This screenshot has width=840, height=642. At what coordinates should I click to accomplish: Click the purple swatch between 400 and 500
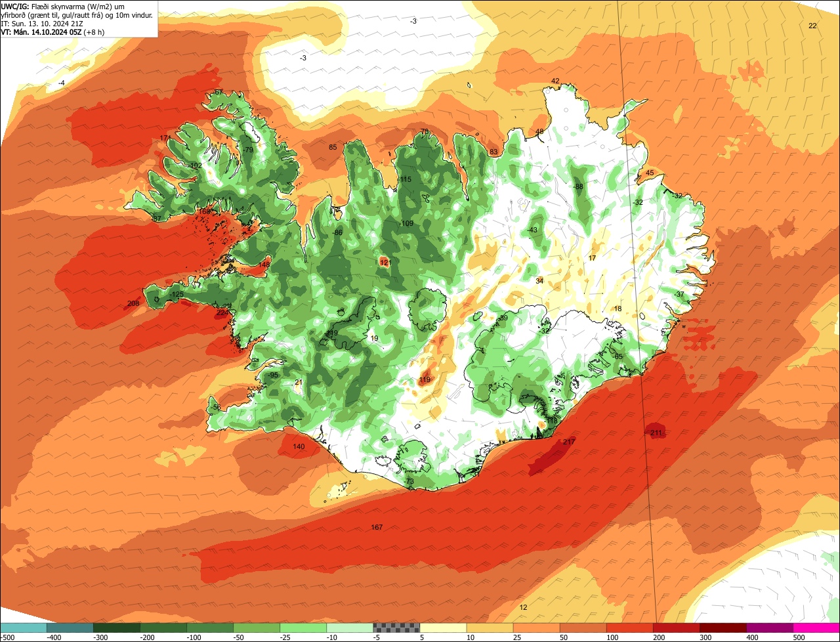(x=770, y=628)
